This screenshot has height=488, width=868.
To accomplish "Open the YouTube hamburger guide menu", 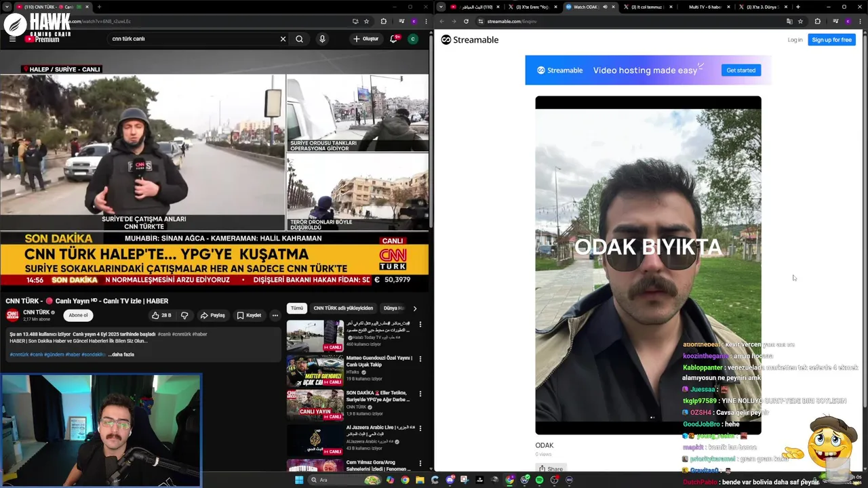I will pyautogui.click(x=12, y=39).
